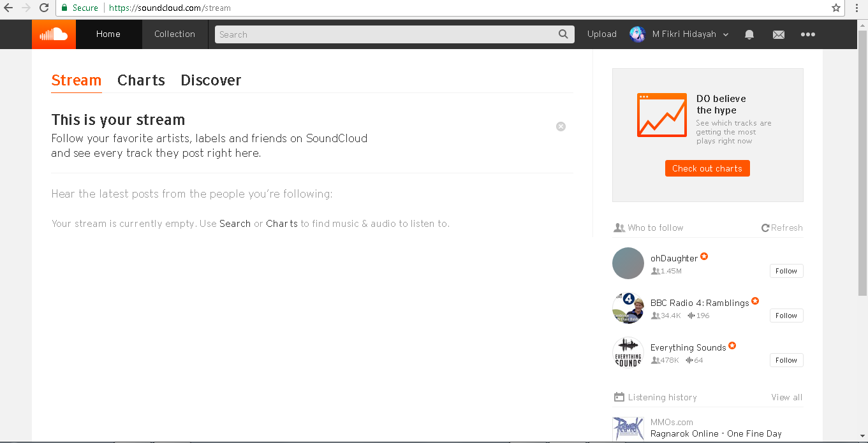Image resolution: width=868 pixels, height=443 pixels.
Task: View all listening history
Action: 787,397
